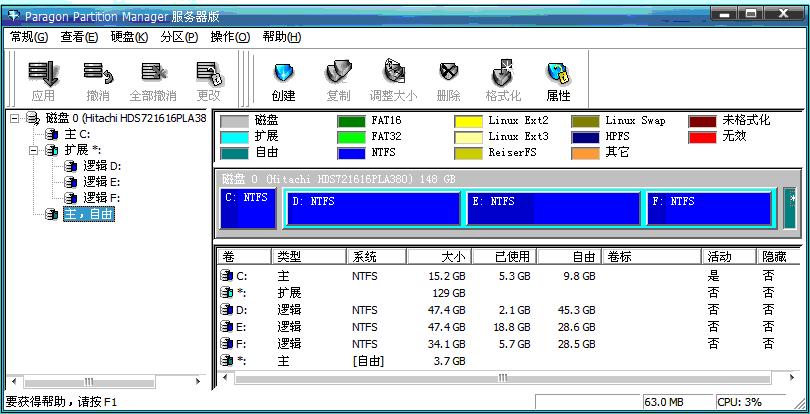Click the 更改 (Changes) toolbar icon
Image resolution: width=810 pixels, height=414 pixels.
tap(209, 73)
